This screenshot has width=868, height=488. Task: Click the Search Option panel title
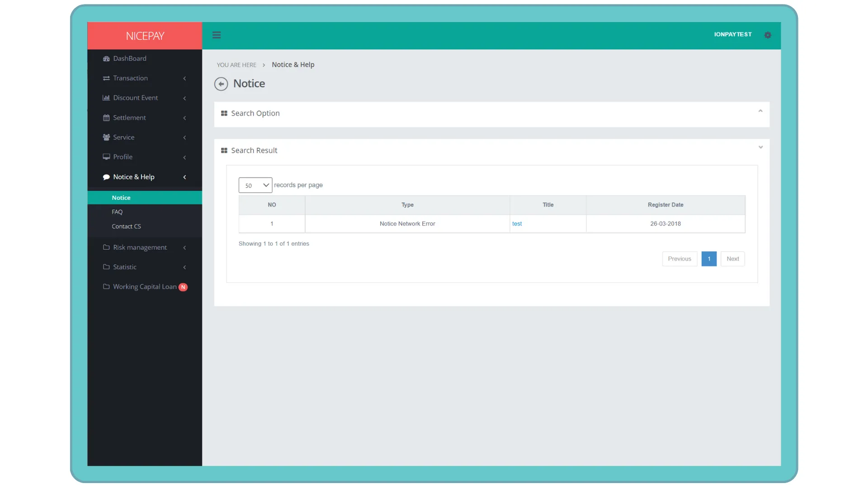[255, 113]
